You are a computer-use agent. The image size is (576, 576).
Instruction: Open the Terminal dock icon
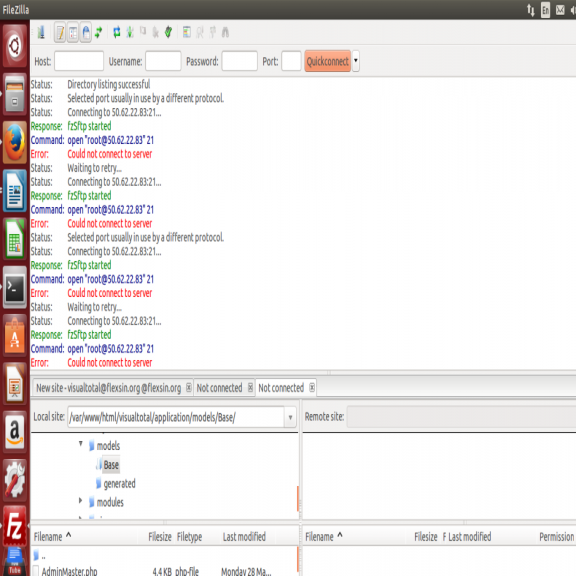[15, 287]
